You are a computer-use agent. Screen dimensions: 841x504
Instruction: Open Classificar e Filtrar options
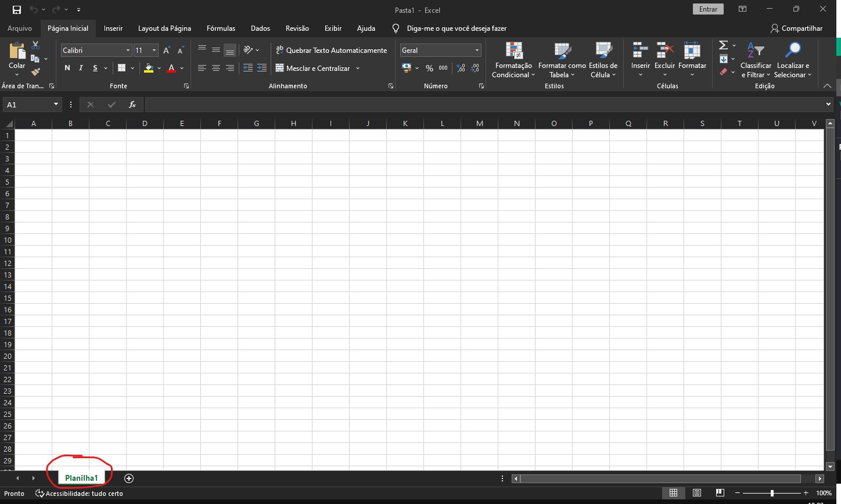coord(756,60)
